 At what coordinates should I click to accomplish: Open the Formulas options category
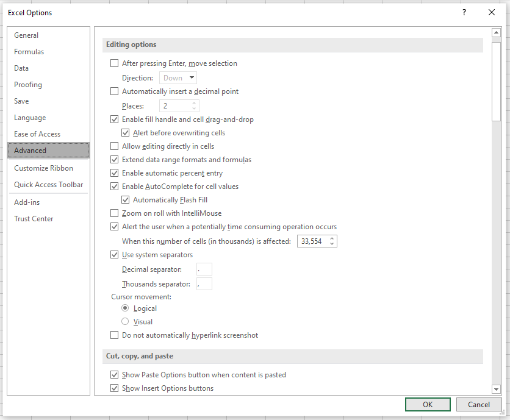(29, 52)
